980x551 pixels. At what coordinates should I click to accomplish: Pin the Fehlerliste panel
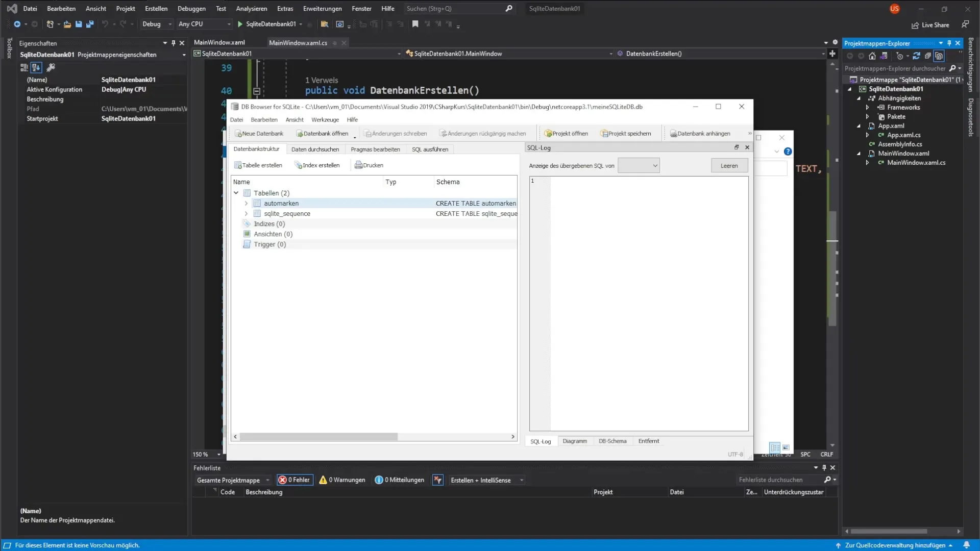[x=824, y=468]
